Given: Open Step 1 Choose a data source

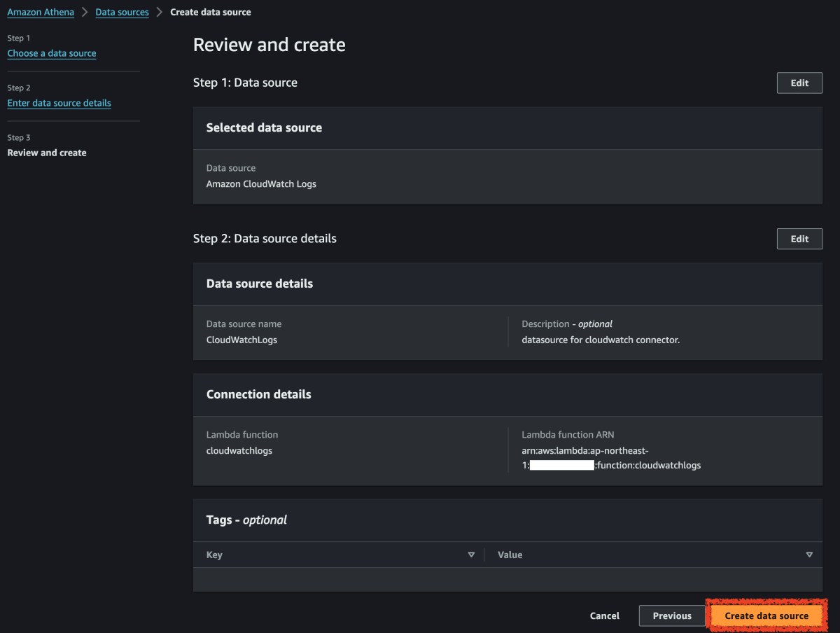Looking at the screenshot, I should pyautogui.click(x=52, y=53).
